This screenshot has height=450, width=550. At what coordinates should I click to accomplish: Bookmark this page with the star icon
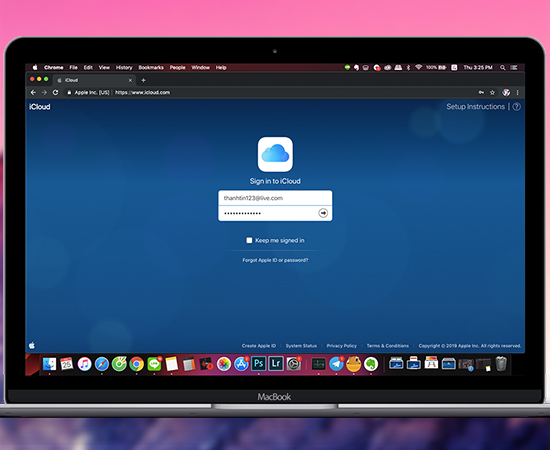click(x=492, y=92)
